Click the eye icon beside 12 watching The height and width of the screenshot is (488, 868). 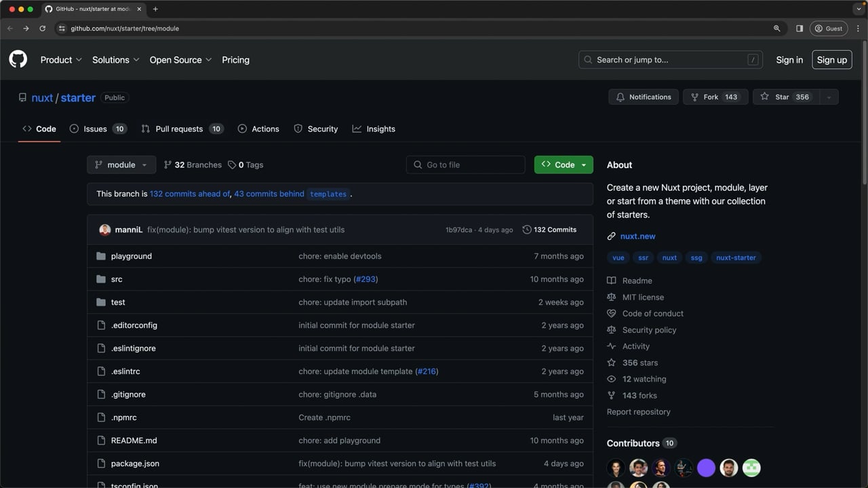tap(612, 379)
